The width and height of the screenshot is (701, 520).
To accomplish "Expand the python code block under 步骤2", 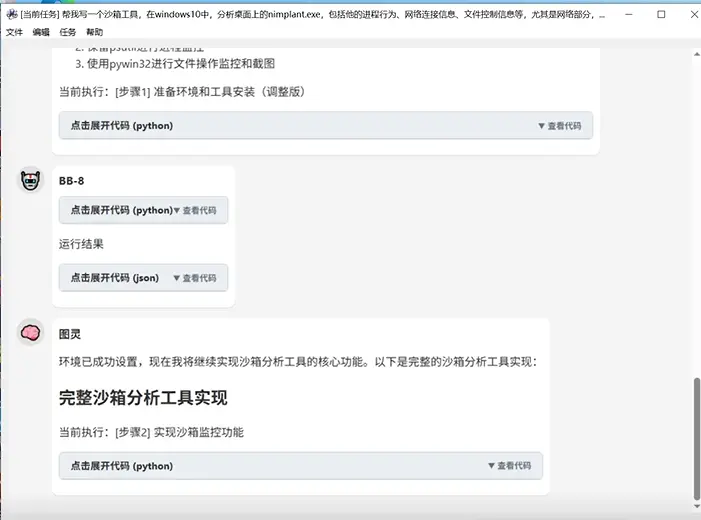I will coord(301,466).
